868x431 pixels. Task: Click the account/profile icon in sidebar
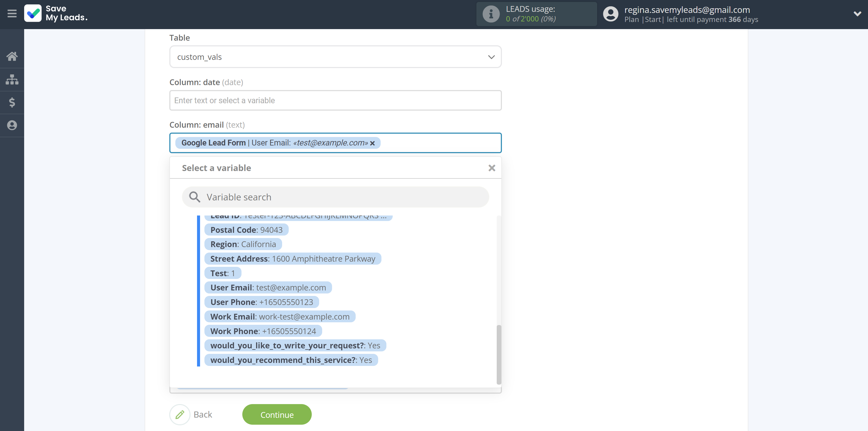coord(12,125)
